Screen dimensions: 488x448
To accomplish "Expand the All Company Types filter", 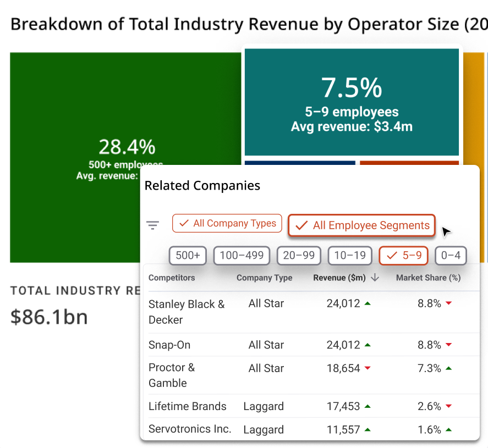I will (x=227, y=223).
